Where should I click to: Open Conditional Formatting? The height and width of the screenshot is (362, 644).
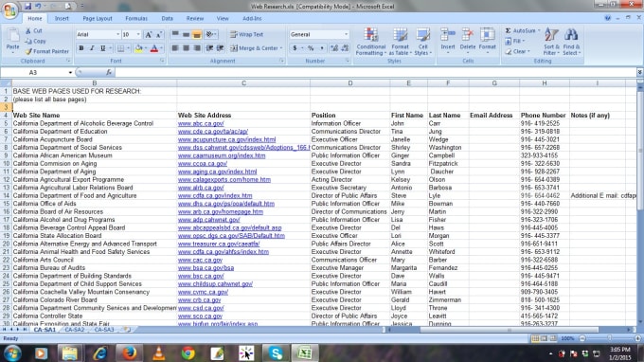tap(370, 42)
